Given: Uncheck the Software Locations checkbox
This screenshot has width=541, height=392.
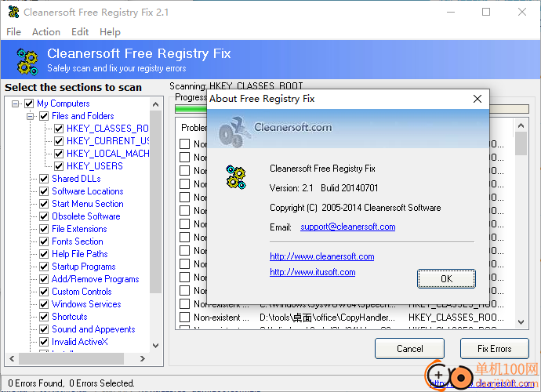Looking at the screenshot, I should pos(44,191).
